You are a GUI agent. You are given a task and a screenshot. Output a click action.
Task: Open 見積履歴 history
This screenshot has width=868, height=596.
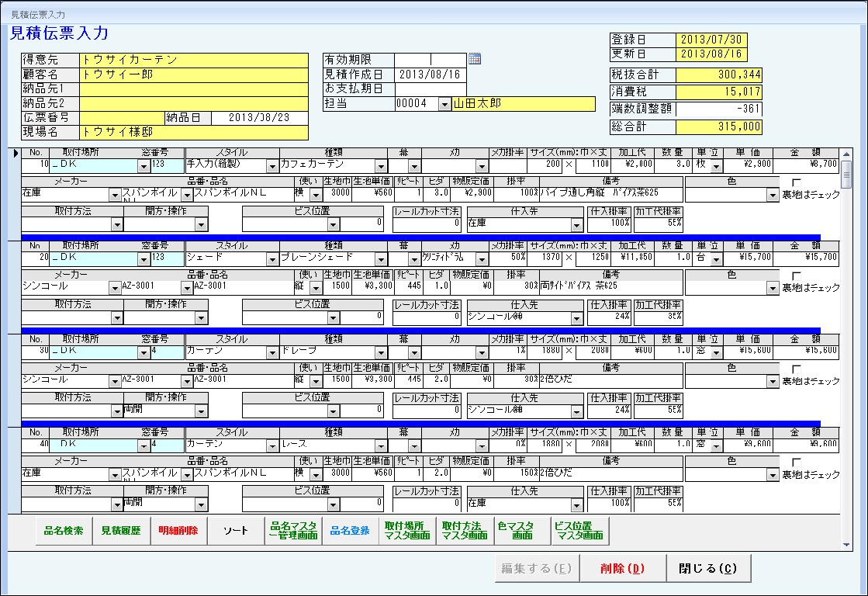[x=120, y=531]
